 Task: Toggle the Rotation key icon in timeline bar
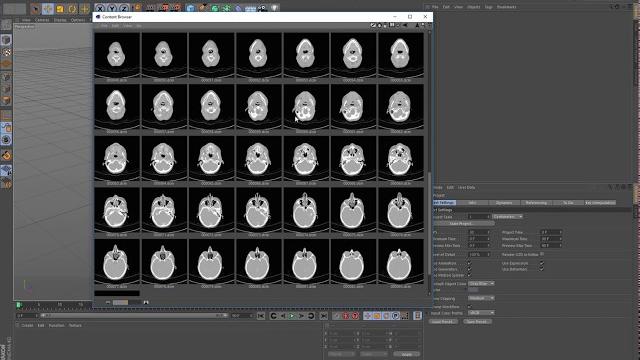pyautogui.click(x=387, y=316)
